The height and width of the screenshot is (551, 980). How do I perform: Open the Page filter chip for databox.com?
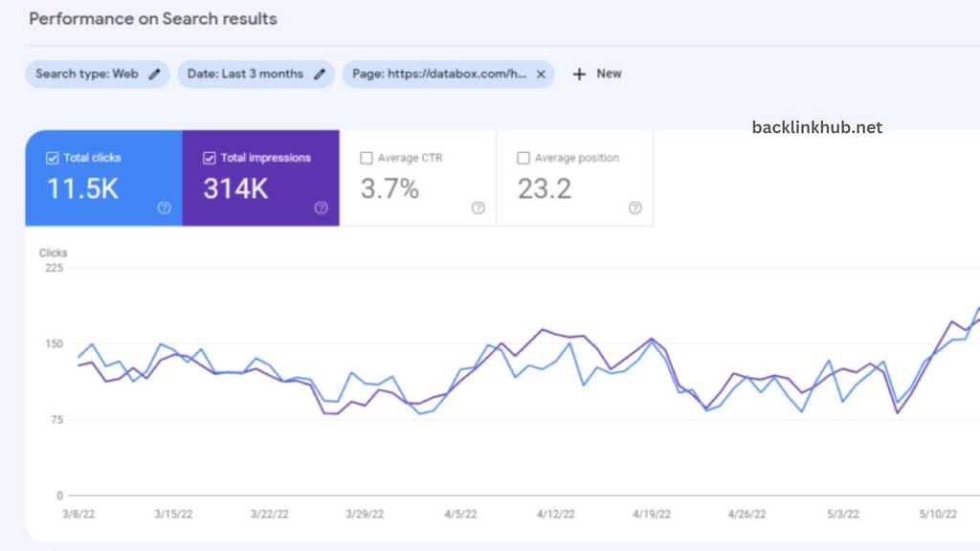[x=440, y=74]
